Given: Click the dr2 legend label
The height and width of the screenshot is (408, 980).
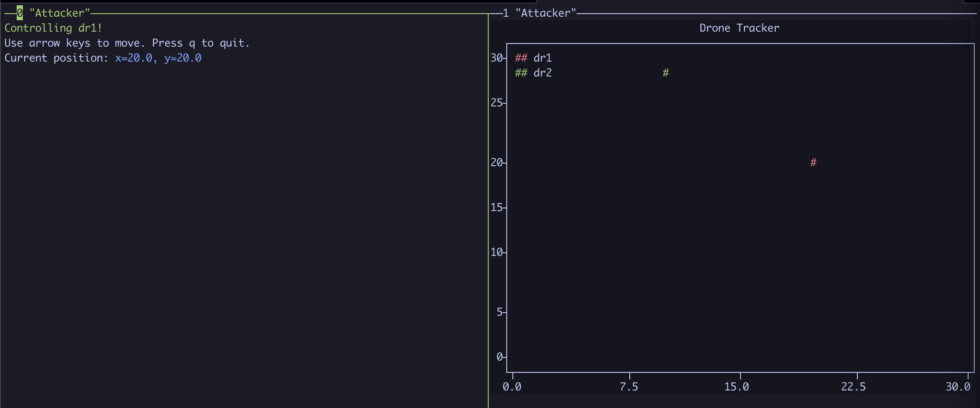Looking at the screenshot, I should pos(543,73).
